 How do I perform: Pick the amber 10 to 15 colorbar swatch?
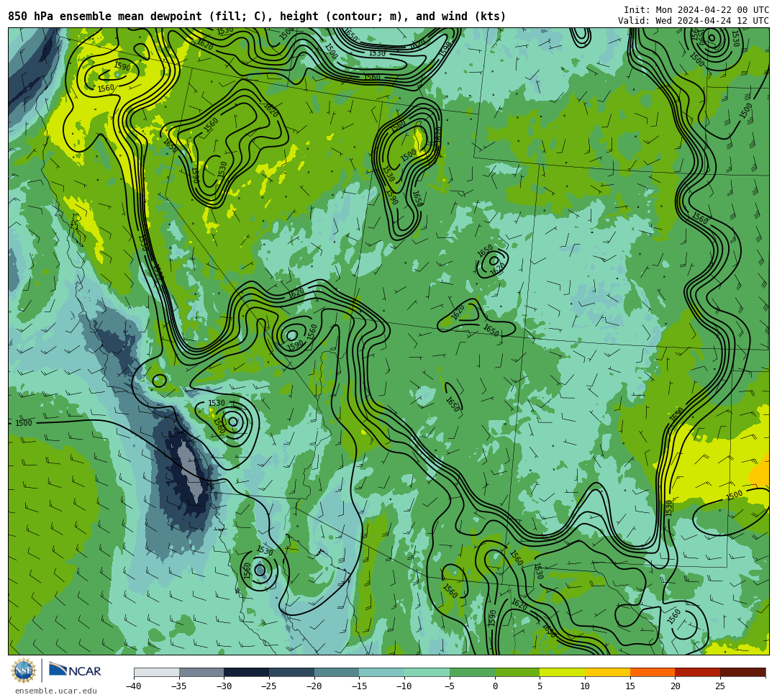[607, 672]
